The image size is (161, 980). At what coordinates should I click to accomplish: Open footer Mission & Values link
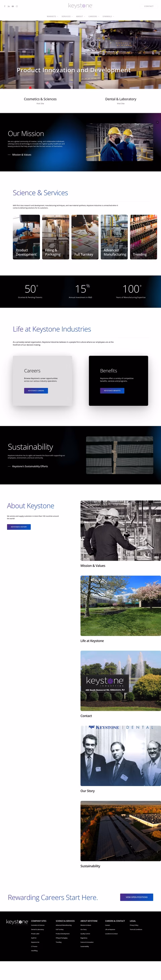[86, 925]
